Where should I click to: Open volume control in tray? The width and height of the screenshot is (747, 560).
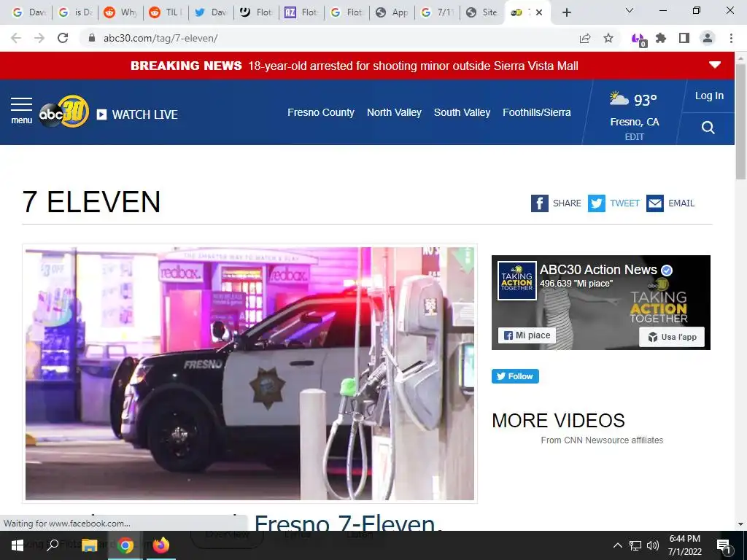pyautogui.click(x=653, y=545)
